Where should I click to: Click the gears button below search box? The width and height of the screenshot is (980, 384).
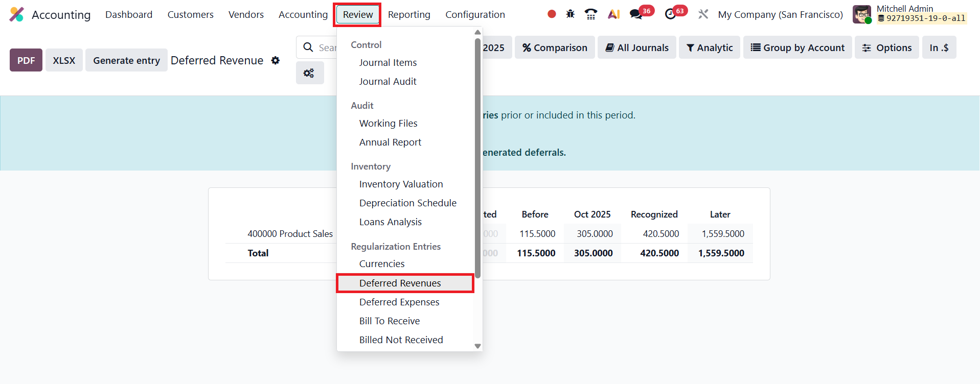click(309, 73)
